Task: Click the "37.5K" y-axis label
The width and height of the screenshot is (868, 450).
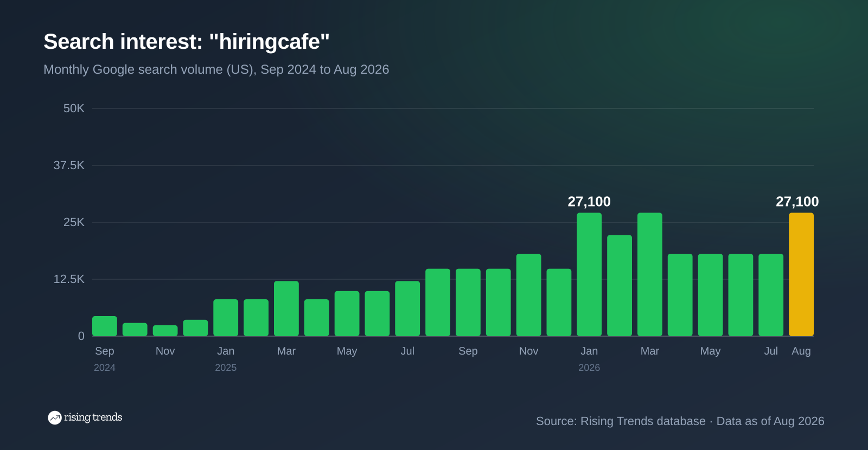Action: 69,165
